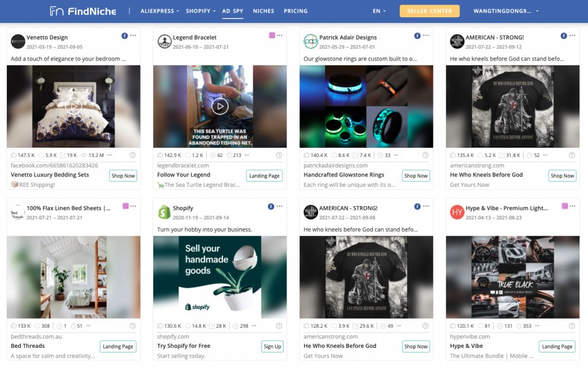Click help icon on Venetto Design stats row
Screen dimensions: 588x368
(x=133, y=155)
